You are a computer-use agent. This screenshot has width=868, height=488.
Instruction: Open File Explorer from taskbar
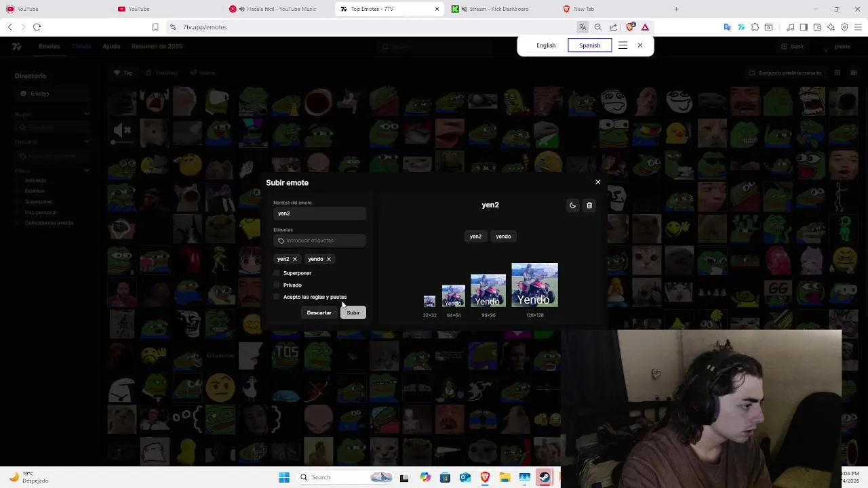(505, 477)
